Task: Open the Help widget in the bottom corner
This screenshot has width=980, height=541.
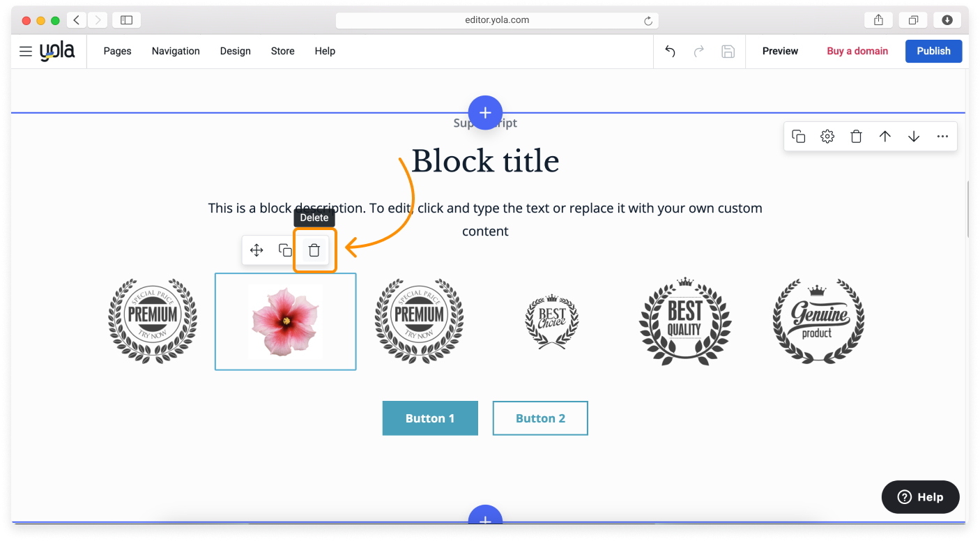Action: coord(920,496)
